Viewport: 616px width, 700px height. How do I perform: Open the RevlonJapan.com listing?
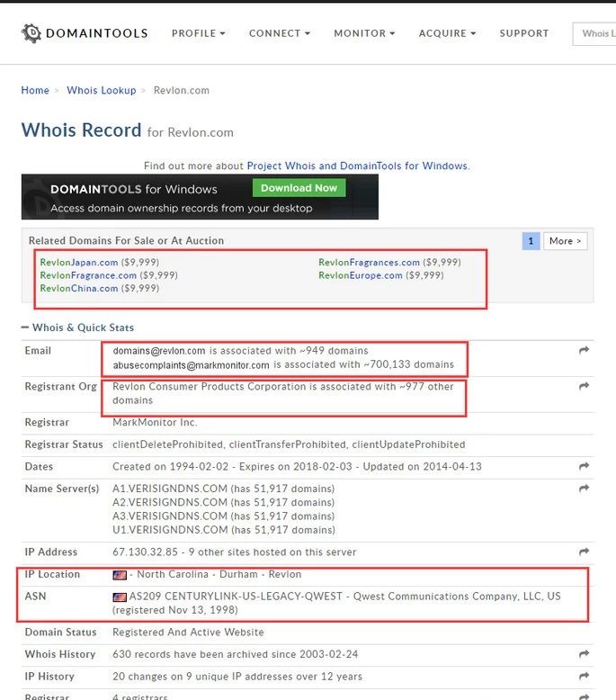pos(79,263)
